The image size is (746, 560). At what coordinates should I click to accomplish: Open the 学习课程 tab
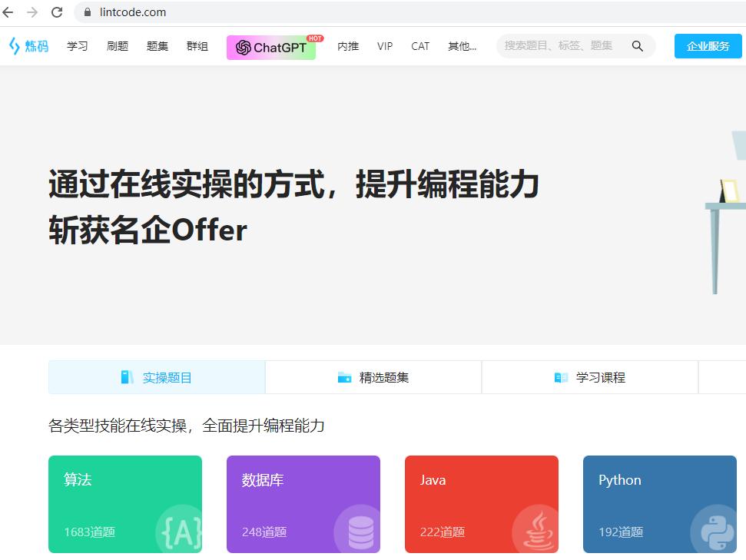click(x=590, y=376)
